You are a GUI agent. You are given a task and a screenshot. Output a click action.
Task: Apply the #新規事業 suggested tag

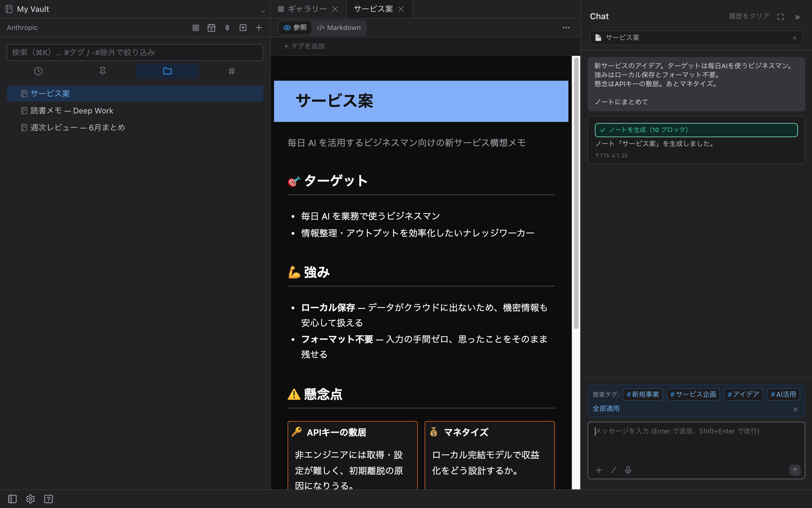tap(643, 395)
